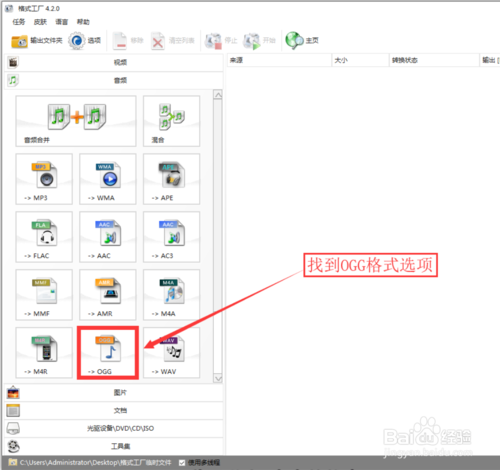Screen dimensions: 500x470
Task: Sort by the size (大小) column header
Action: [360, 60]
